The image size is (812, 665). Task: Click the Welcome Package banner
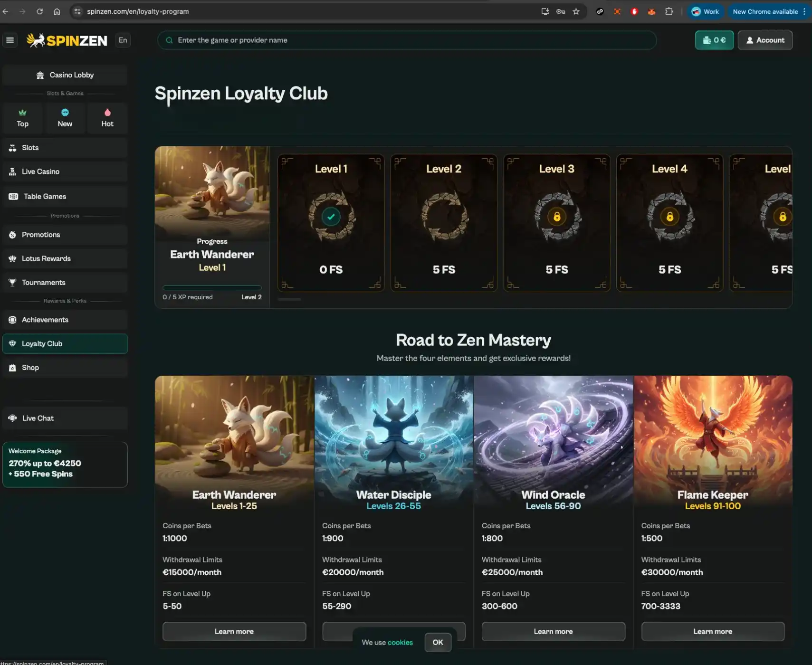65,465
